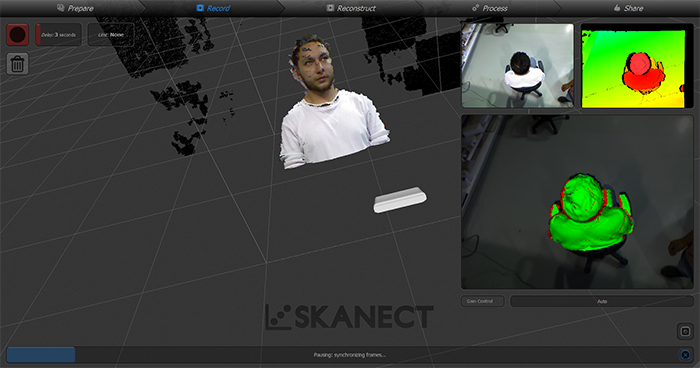
Task: Select the RGB color camera thumbnail
Action: [x=518, y=66]
